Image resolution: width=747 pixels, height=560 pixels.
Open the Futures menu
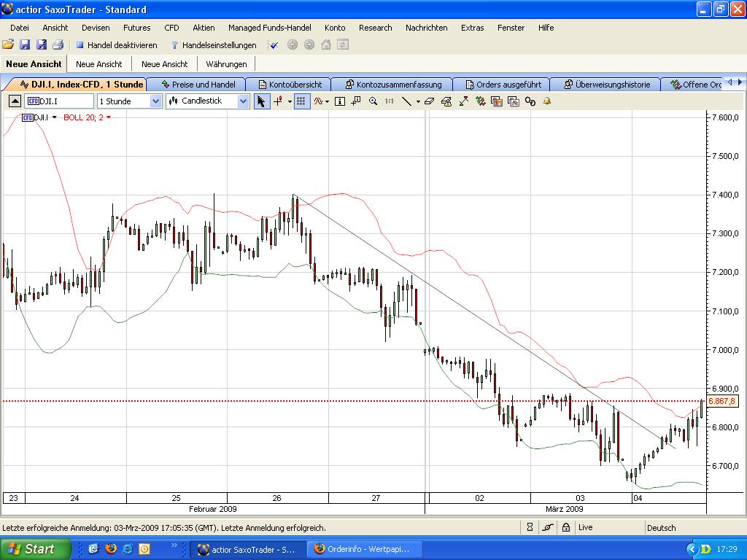point(136,28)
